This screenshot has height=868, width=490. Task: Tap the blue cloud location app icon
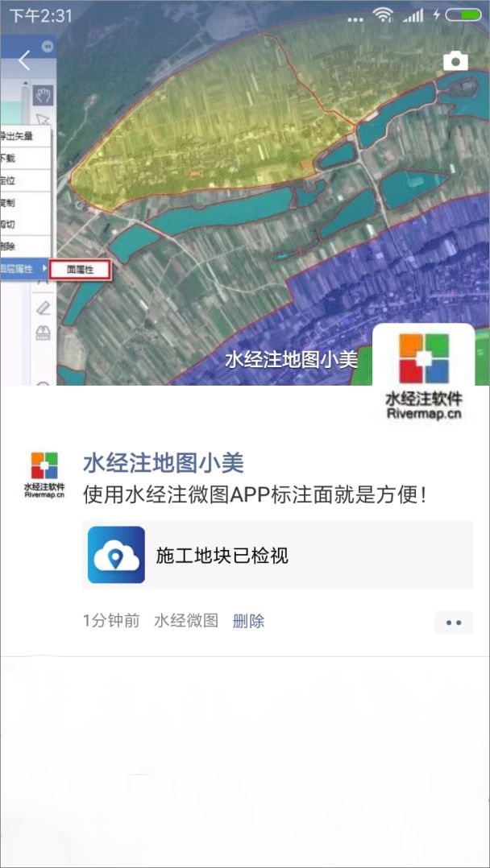tap(116, 555)
